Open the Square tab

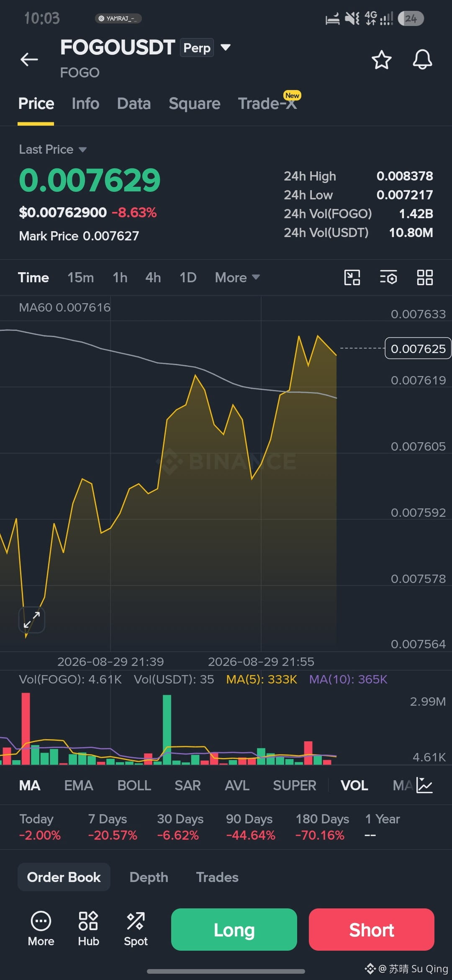click(195, 103)
